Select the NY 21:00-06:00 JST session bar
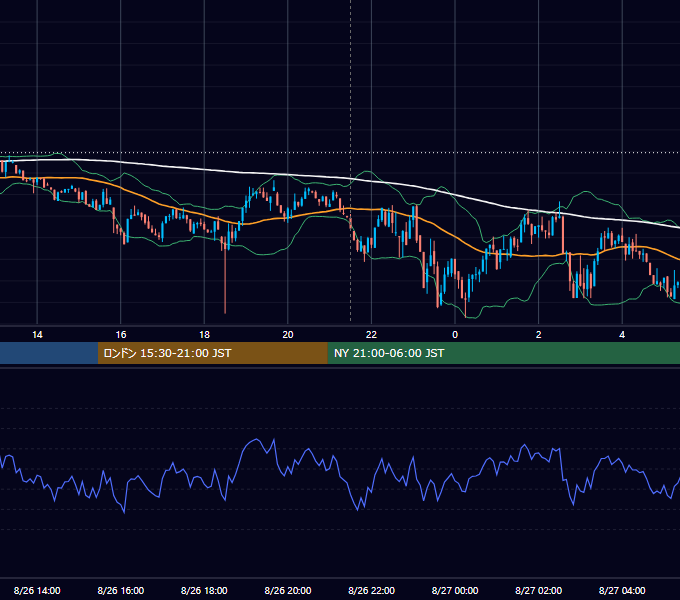 pos(503,353)
